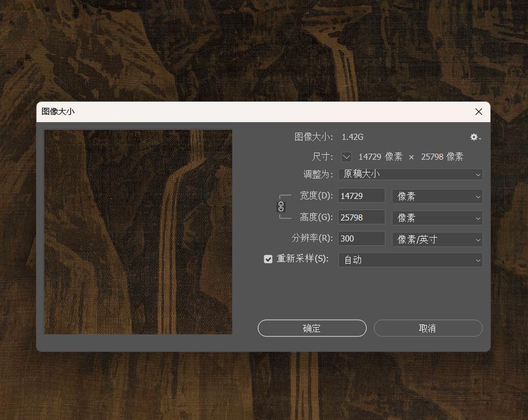Click the 图像大小 1.42G value text

(x=352, y=137)
